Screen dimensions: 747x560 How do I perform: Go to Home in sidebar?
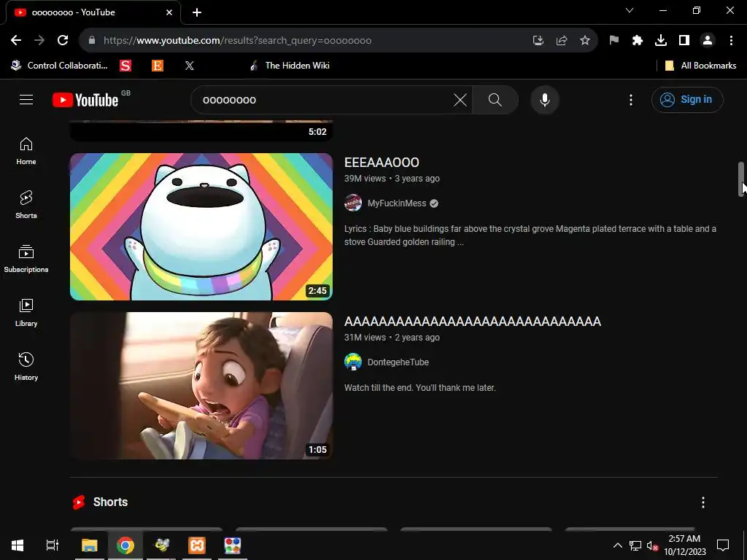(x=26, y=151)
